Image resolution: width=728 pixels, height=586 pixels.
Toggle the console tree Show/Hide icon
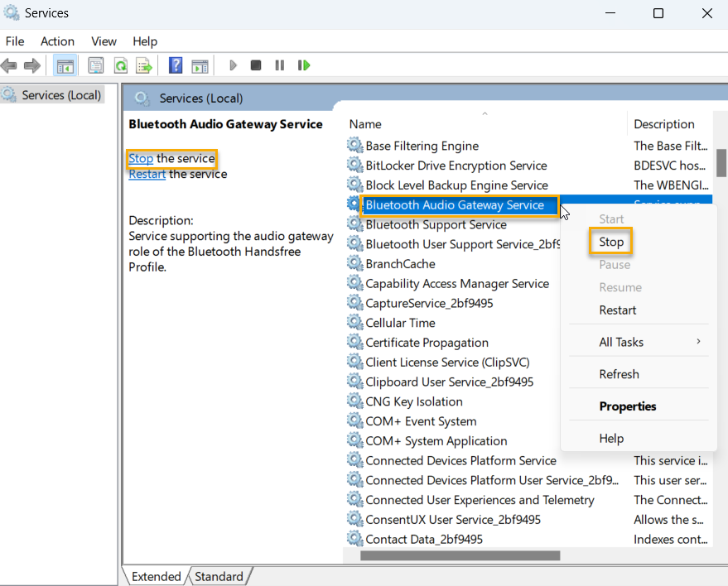(x=65, y=65)
